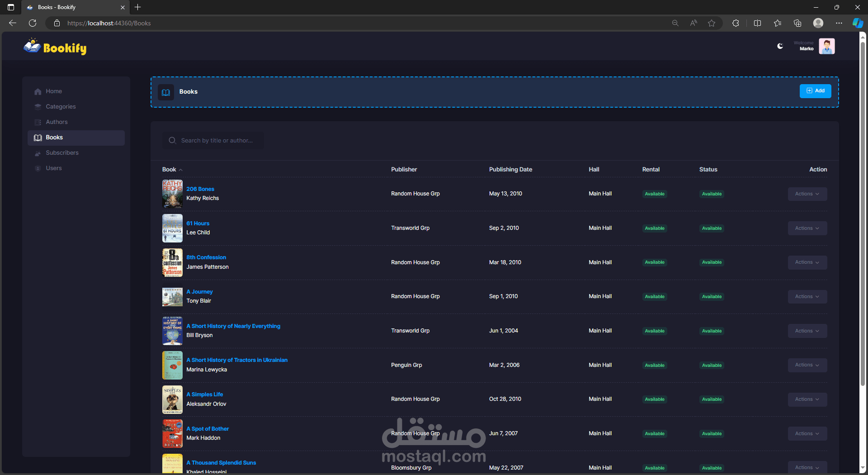Open the A Spot of Bother link

(208, 429)
